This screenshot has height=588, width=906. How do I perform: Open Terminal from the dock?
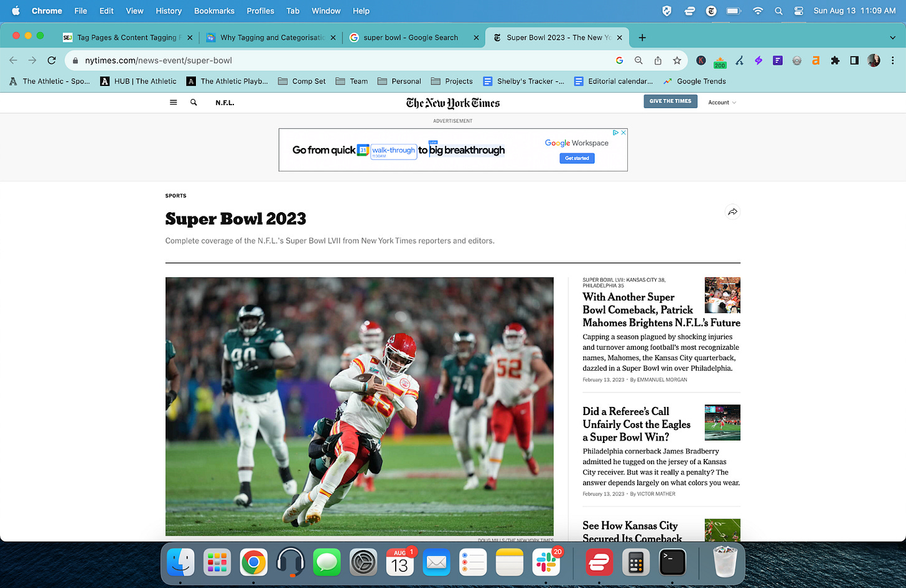[673, 562]
